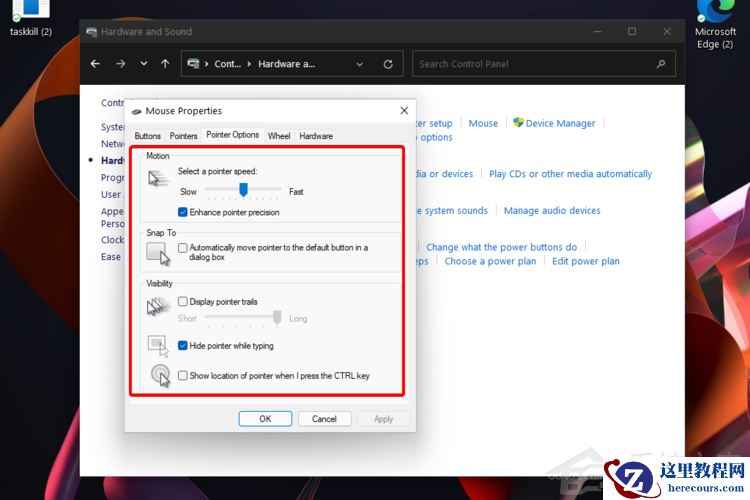Open the Mouse link in Control Panel

tap(483, 123)
